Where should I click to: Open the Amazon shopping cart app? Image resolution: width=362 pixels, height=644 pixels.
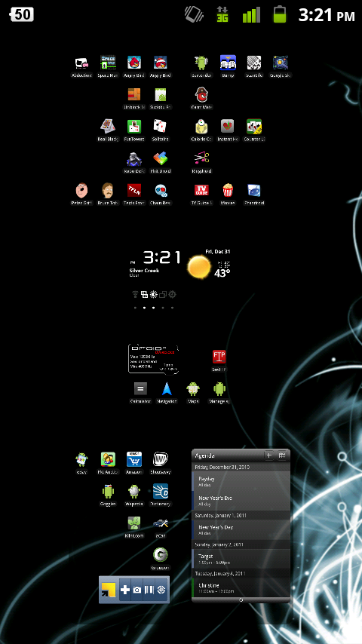click(134, 459)
